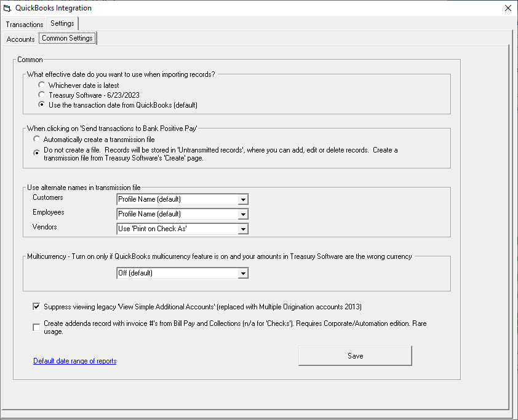
Task: Enable 'Create addenda record with invoice #'s' checkbox
Action: tap(36, 327)
